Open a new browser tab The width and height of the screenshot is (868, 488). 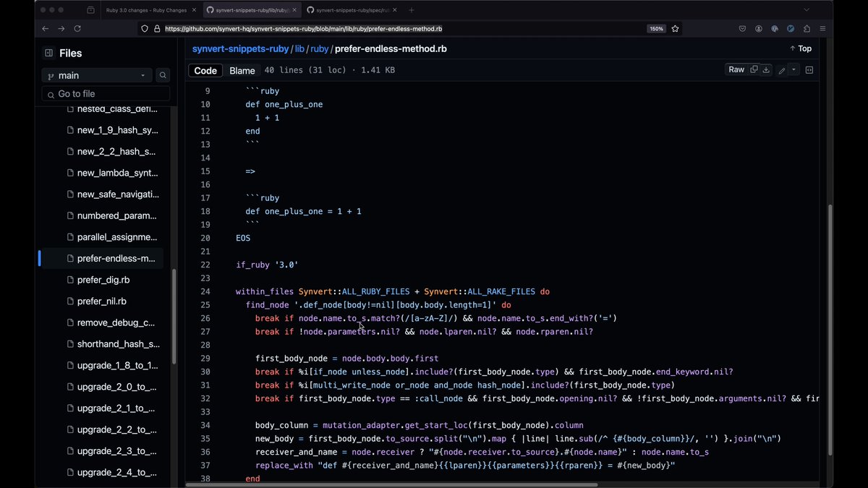pos(412,10)
